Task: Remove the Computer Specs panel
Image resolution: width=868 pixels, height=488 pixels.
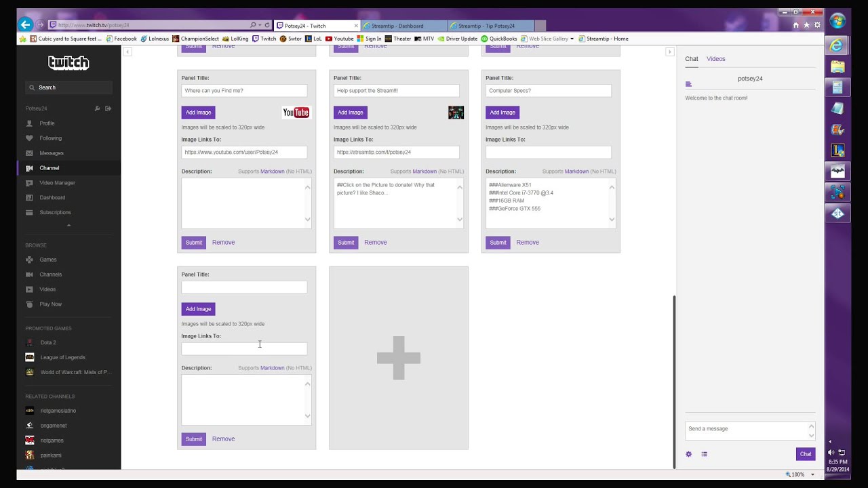Action: pyautogui.click(x=528, y=243)
